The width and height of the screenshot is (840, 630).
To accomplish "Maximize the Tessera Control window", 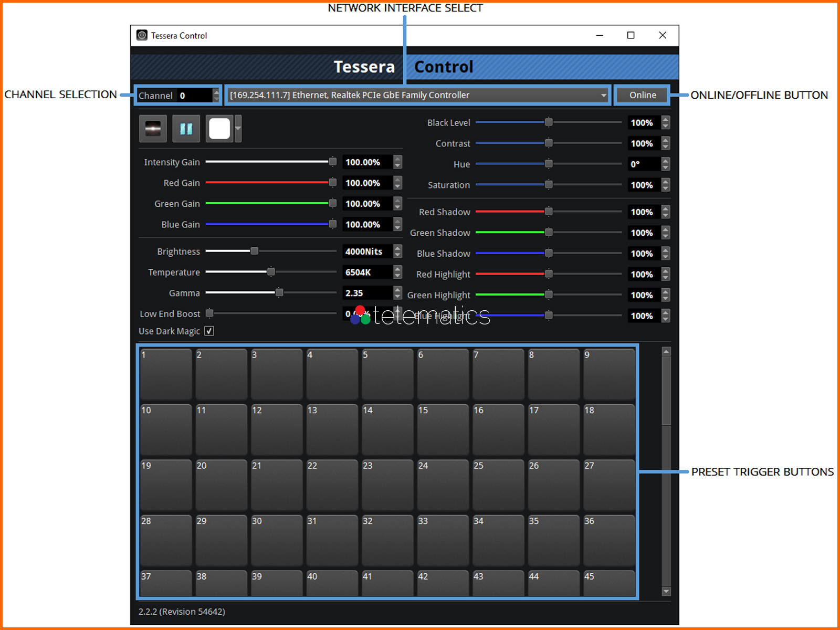I will (x=631, y=35).
